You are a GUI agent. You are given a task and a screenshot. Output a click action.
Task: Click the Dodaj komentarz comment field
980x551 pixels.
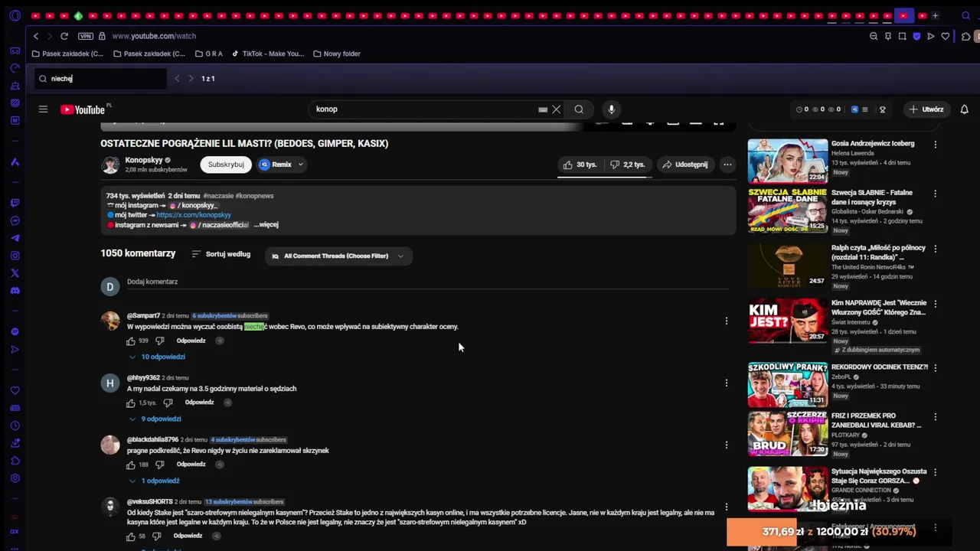pos(427,282)
